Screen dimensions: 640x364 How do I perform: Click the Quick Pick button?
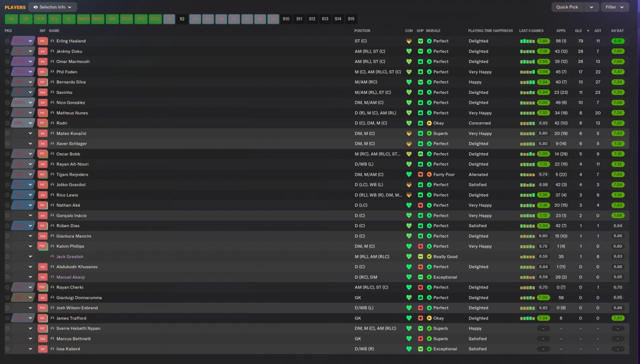click(567, 7)
